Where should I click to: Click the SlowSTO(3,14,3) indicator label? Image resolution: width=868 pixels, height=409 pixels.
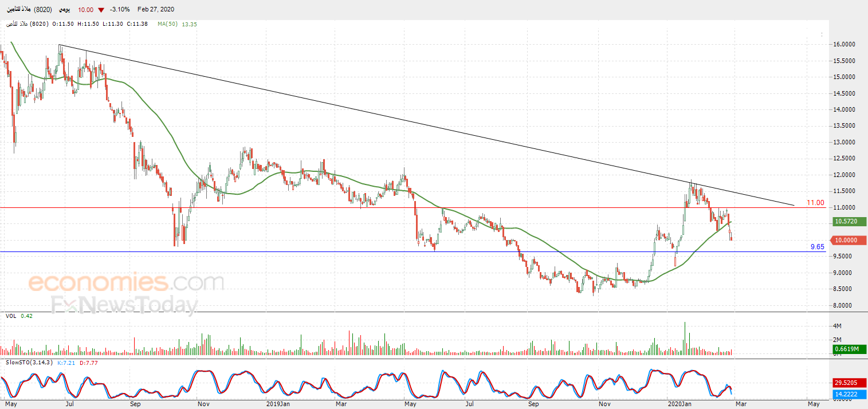point(28,362)
